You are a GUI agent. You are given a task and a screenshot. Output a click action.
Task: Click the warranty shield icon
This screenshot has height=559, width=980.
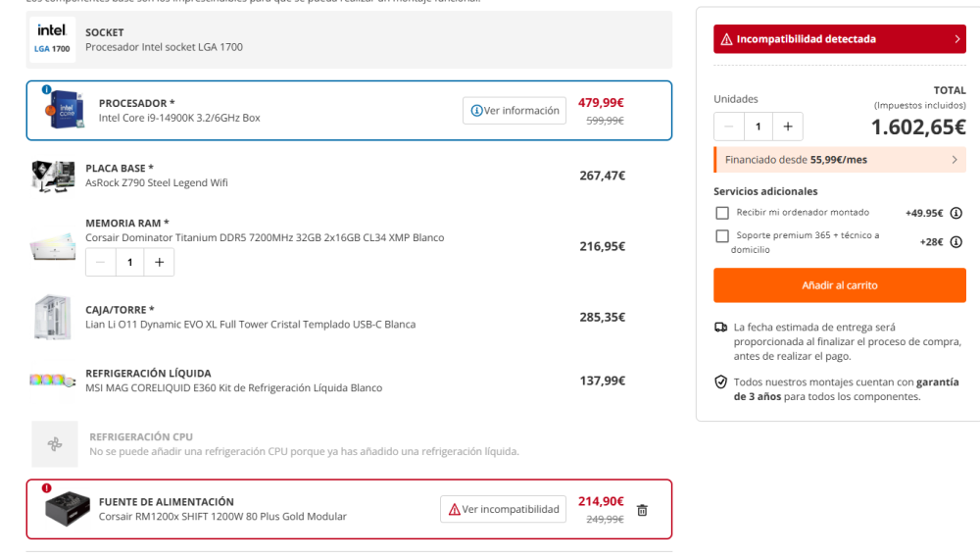[x=720, y=382]
